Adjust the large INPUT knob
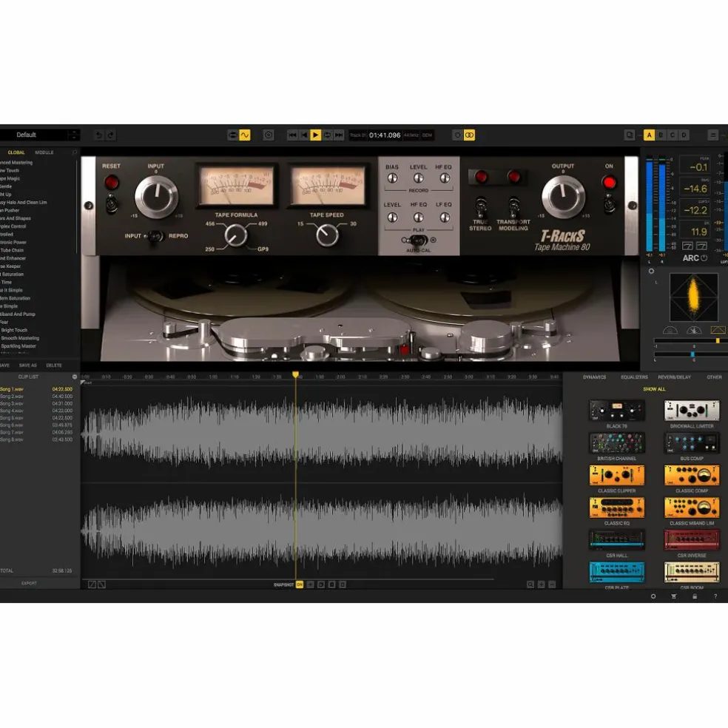 click(x=156, y=196)
